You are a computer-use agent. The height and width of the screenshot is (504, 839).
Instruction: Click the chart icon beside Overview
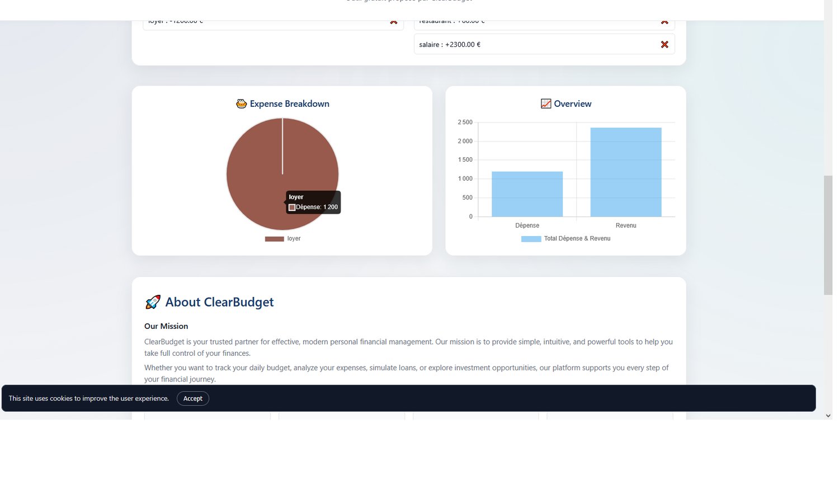[x=546, y=103]
